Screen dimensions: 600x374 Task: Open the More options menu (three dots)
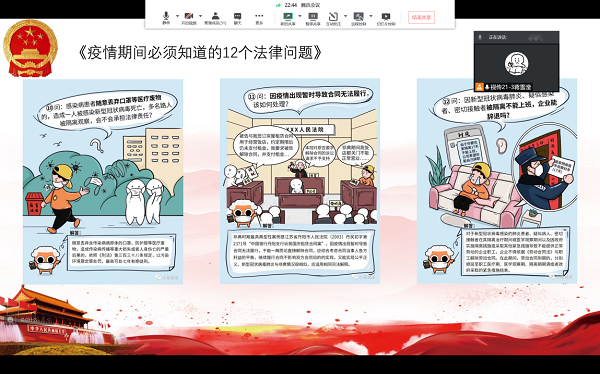click(259, 18)
